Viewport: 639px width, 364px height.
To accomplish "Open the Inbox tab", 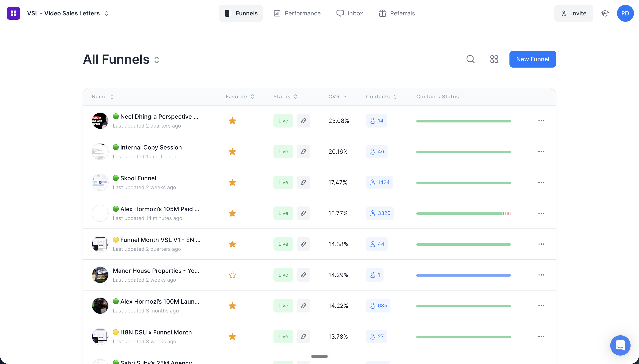I will point(350,13).
